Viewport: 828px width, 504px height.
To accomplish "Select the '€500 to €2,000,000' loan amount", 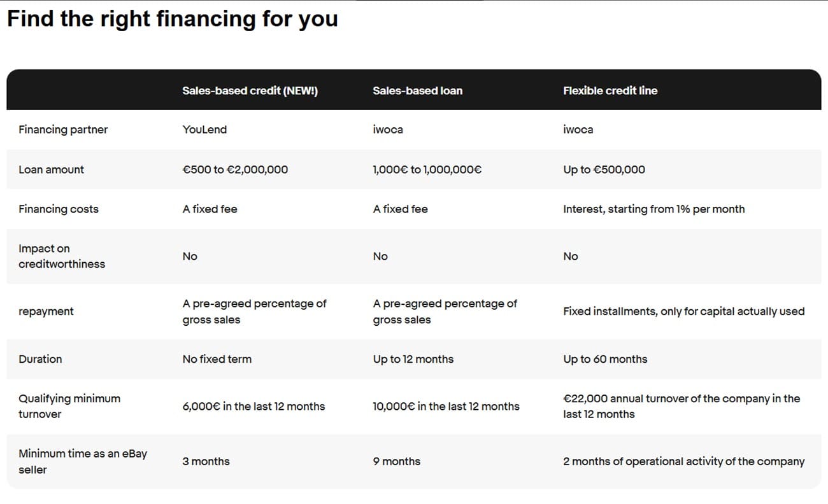I will click(x=235, y=170).
